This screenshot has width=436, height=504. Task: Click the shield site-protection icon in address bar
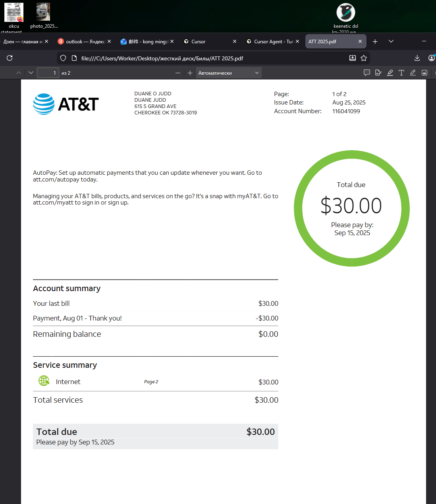tap(63, 58)
